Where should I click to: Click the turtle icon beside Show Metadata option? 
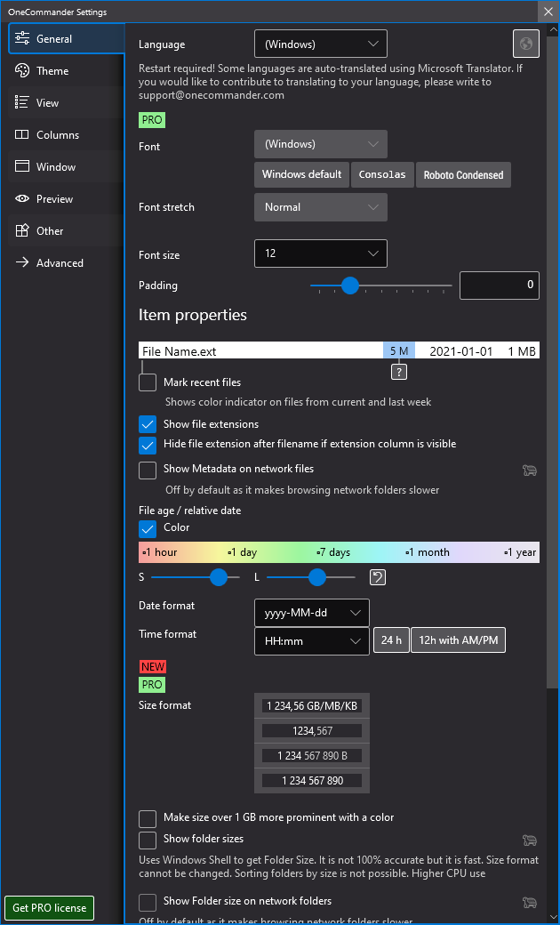click(530, 471)
